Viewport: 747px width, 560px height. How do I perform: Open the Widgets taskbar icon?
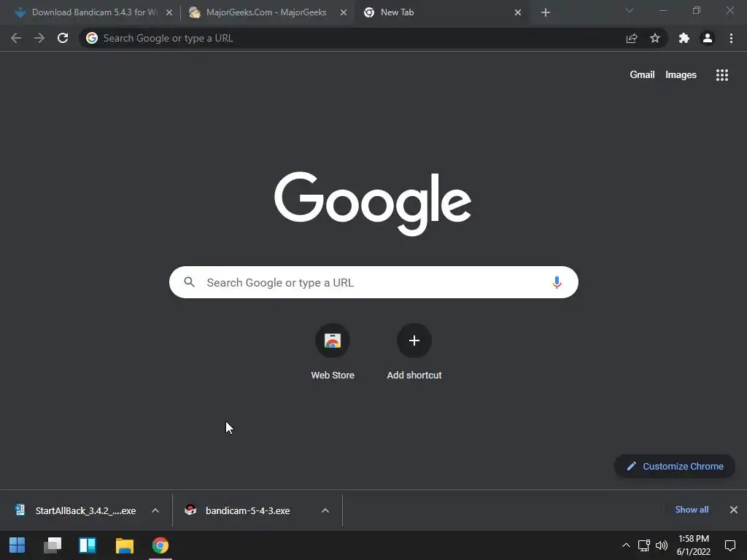[88, 545]
